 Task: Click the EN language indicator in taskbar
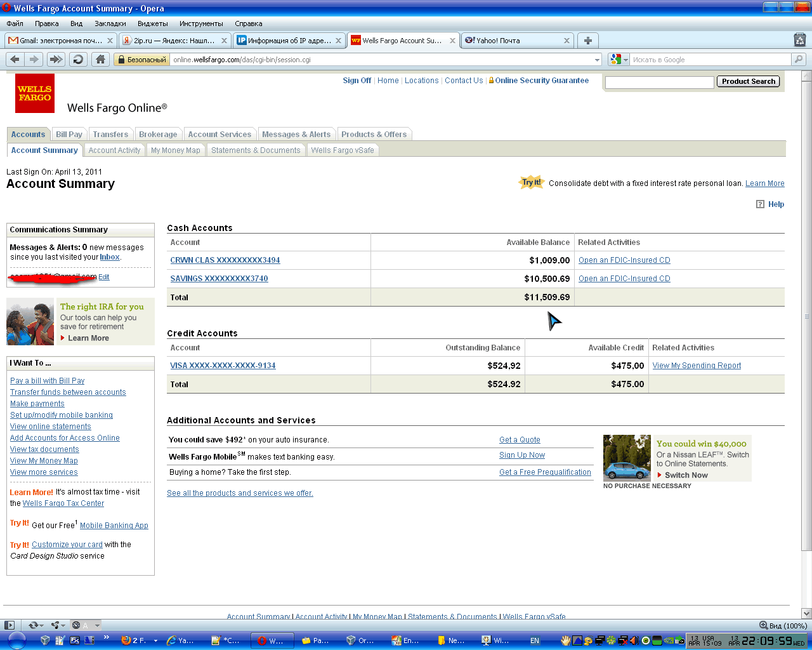pos(535,640)
